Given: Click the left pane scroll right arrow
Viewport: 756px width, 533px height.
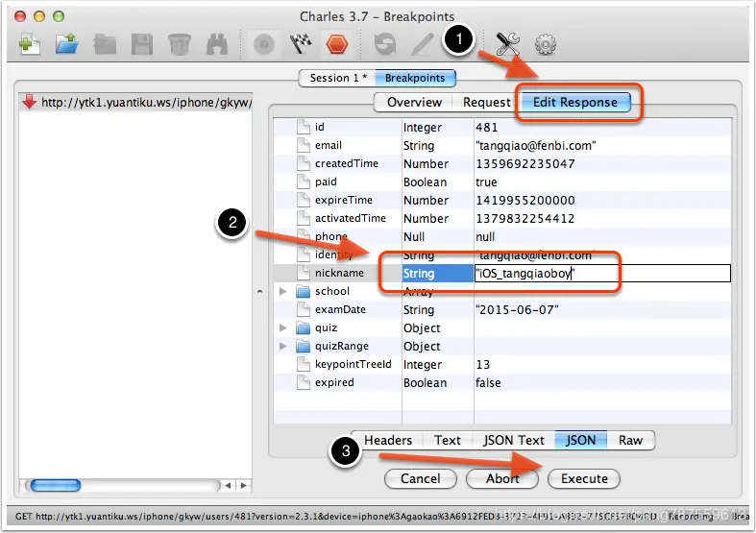Looking at the screenshot, I should click(243, 485).
